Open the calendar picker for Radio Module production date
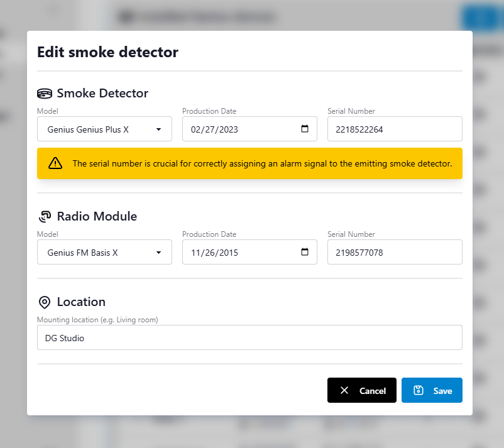504x448 pixels. (x=305, y=253)
